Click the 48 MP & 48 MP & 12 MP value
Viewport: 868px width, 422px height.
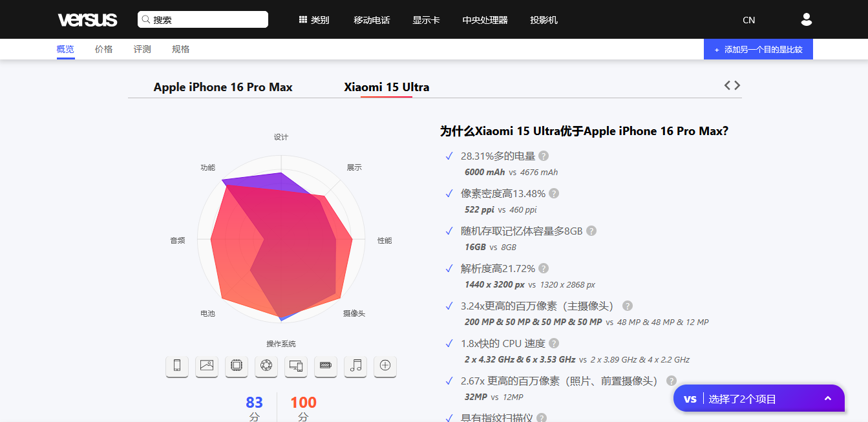click(663, 322)
